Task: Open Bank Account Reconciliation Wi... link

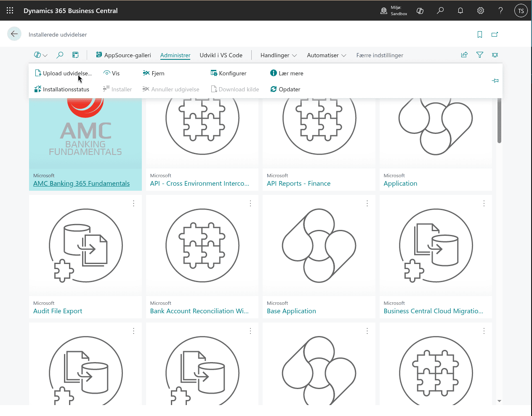Action: coord(199,311)
